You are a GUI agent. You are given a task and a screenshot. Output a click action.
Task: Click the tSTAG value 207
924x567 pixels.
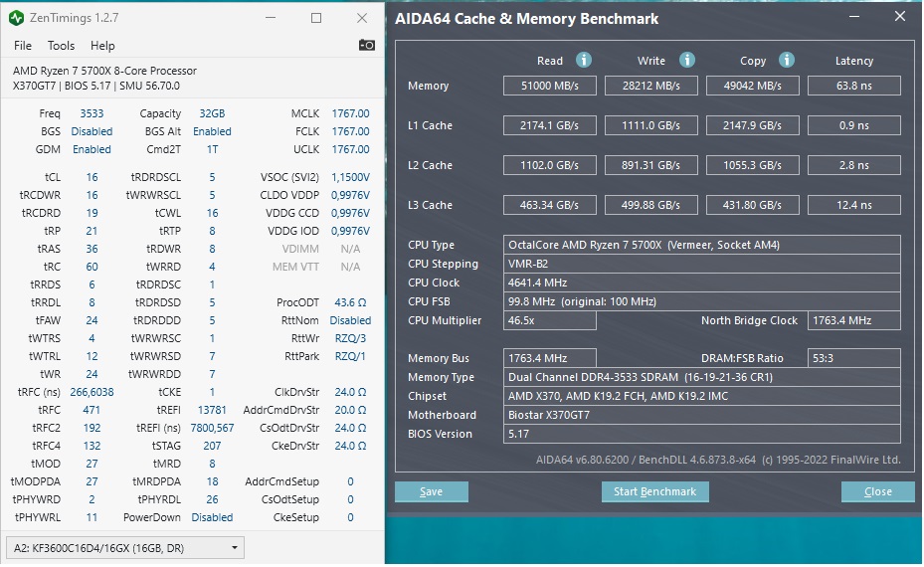[x=212, y=446]
